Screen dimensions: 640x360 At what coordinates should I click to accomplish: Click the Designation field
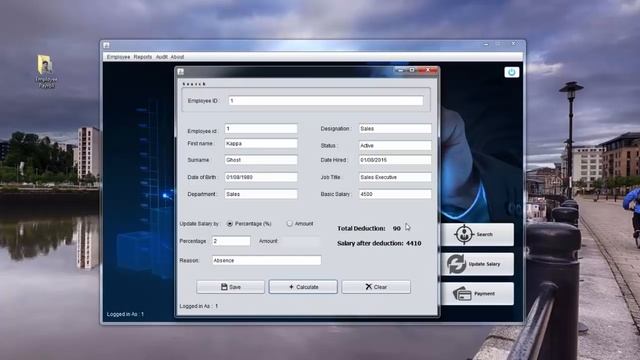click(x=395, y=129)
